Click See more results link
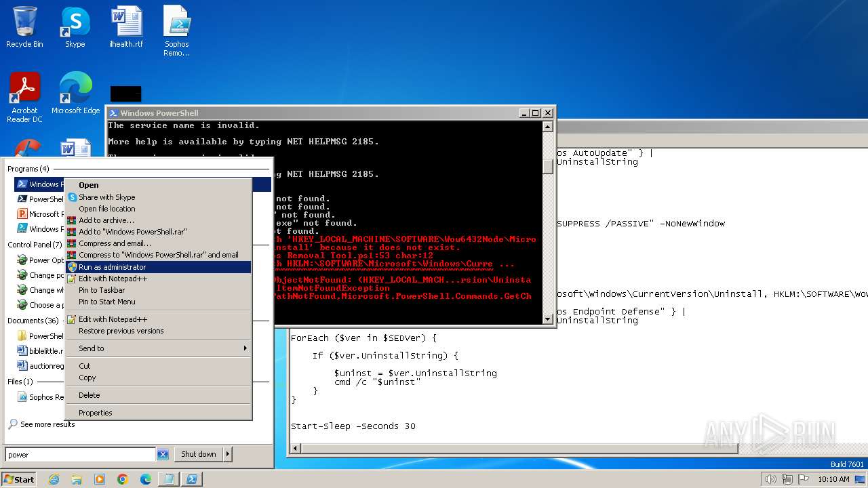The height and width of the screenshot is (488, 868). pyautogui.click(x=47, y=424)
